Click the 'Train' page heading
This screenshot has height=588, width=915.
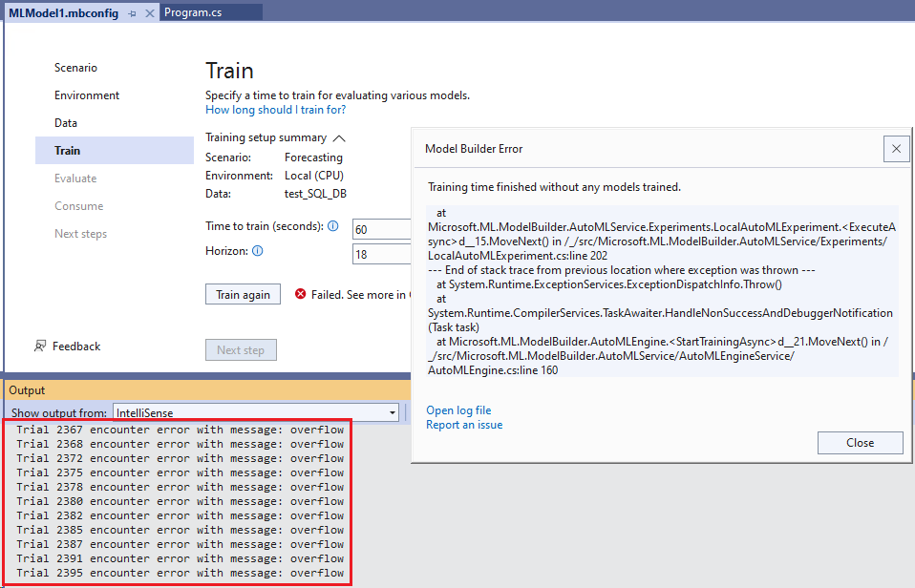229,71
